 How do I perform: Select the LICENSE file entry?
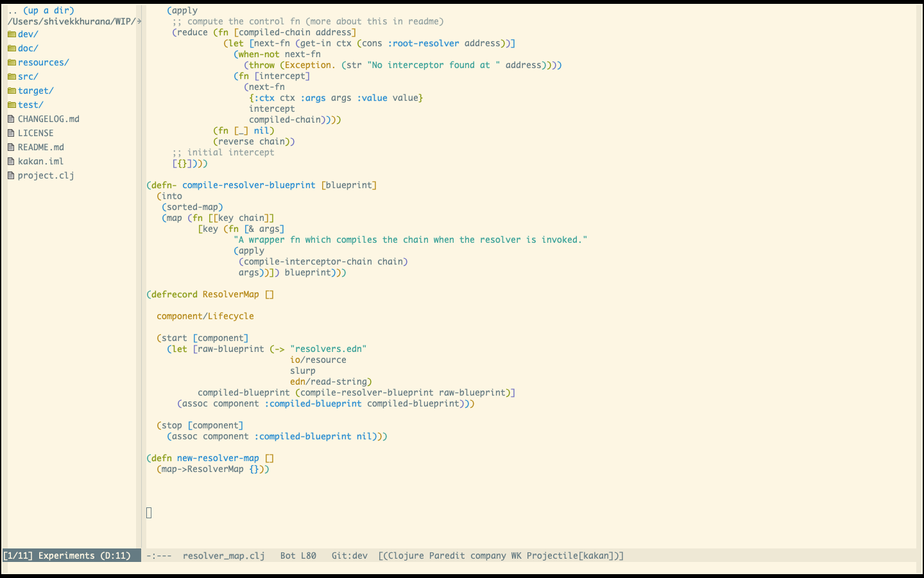tap(36, 133)
